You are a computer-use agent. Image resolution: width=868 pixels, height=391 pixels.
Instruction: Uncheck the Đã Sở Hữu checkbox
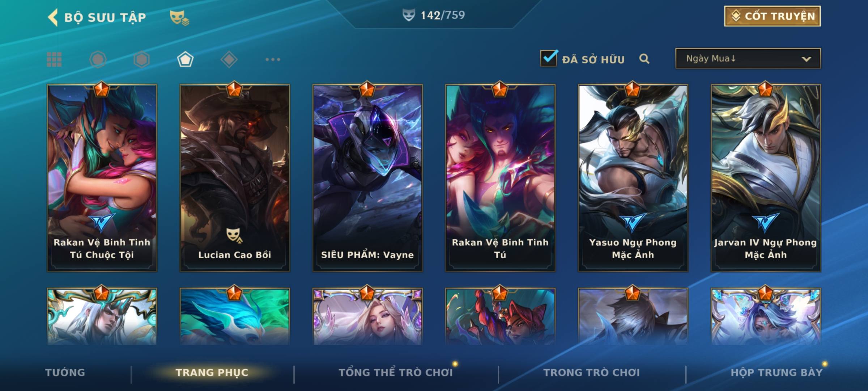click(x=549, y=58)
